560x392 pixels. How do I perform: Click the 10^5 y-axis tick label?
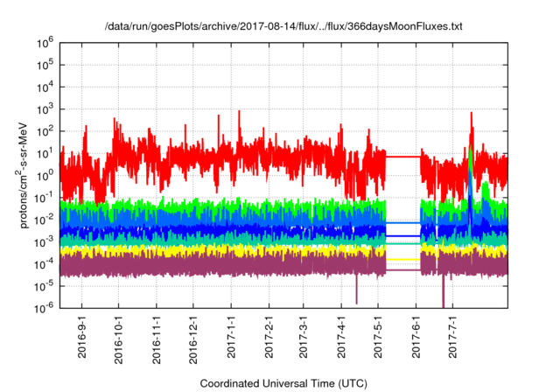[45, 66]
